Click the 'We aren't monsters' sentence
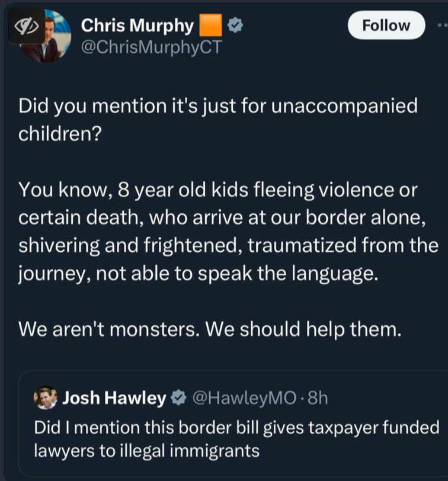 click(210, 329)
